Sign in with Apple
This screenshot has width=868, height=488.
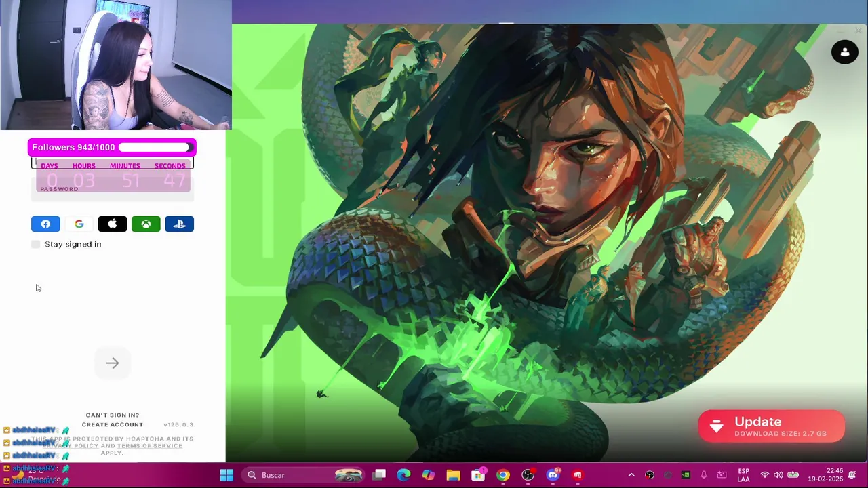pyautogui.click(x=113, y=224)
